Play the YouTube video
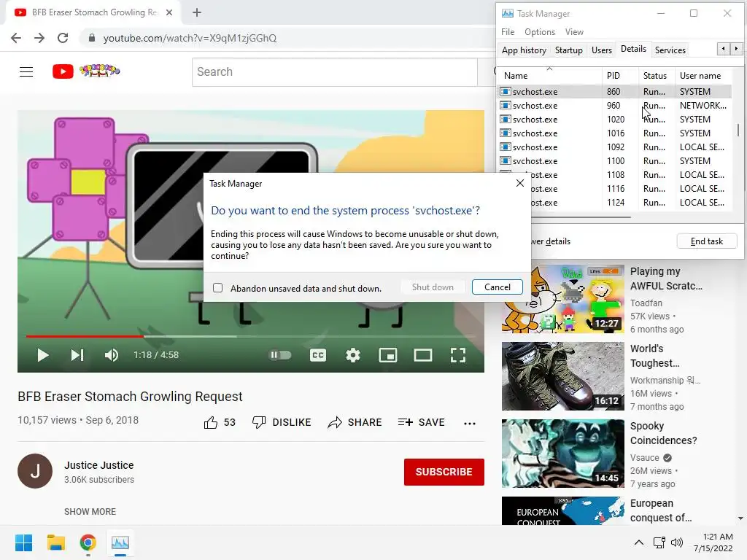747x560 pixels. click(x=43, y=355)
